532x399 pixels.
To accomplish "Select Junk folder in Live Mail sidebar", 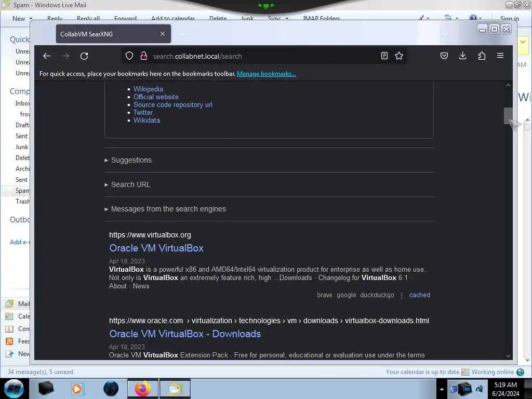I will click(22, 147).
